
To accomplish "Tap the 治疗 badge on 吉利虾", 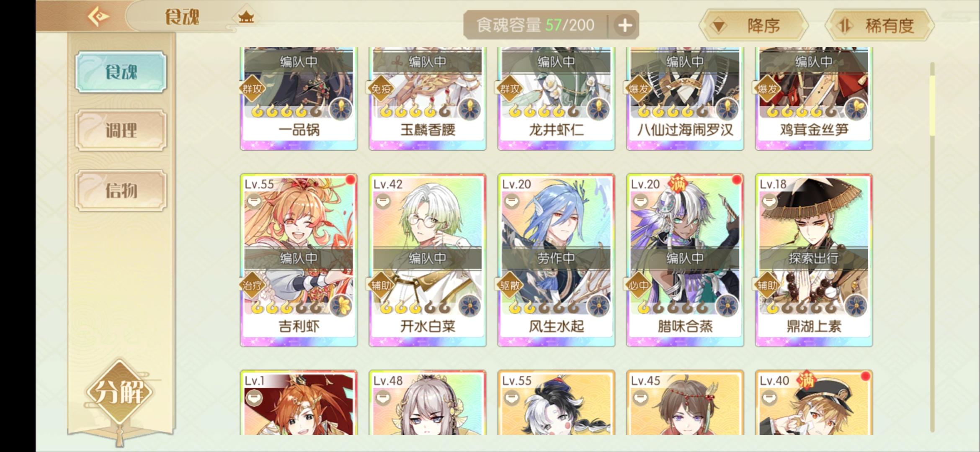I will (253, 285).
